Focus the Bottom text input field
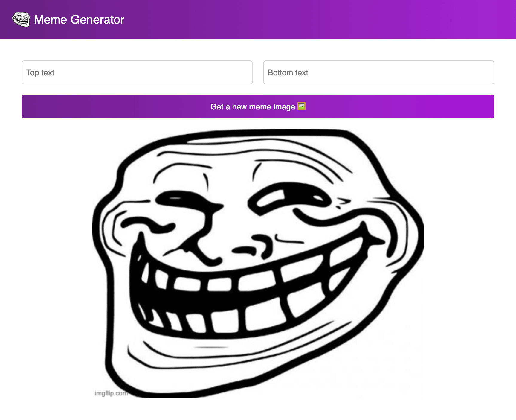This screenshot has width=516, height=420. 379,72
